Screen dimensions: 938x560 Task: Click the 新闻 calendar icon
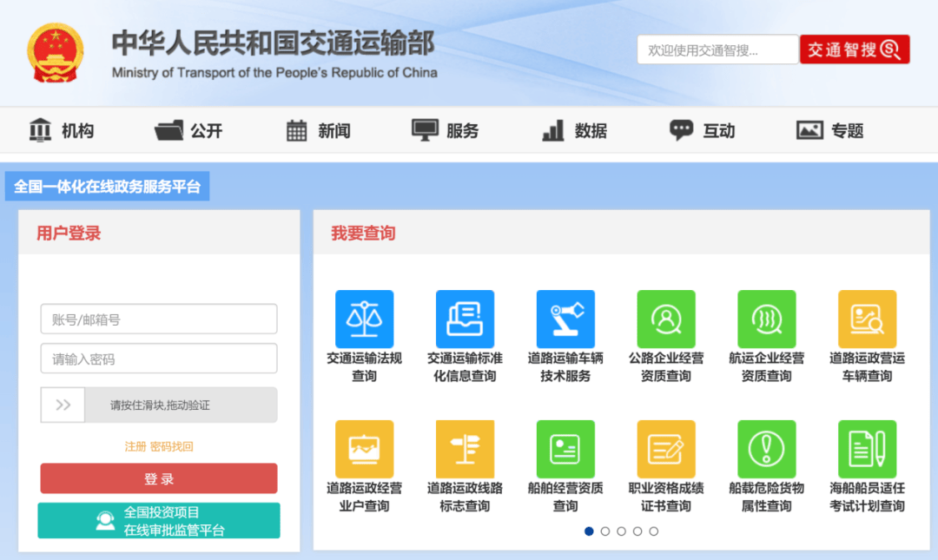click(296, 130)
